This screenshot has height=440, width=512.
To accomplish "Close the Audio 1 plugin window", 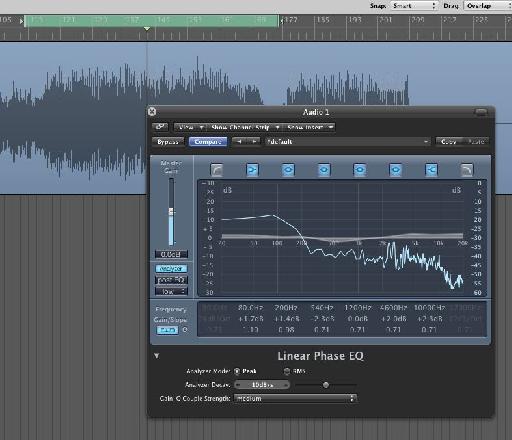I will pos(152,111).
